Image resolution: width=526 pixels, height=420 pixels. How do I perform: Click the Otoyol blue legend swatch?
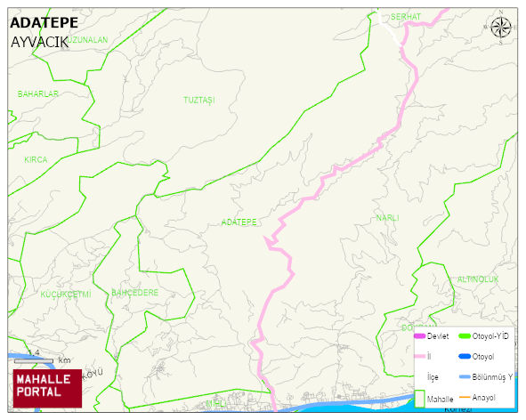click(x=465, y=356)
